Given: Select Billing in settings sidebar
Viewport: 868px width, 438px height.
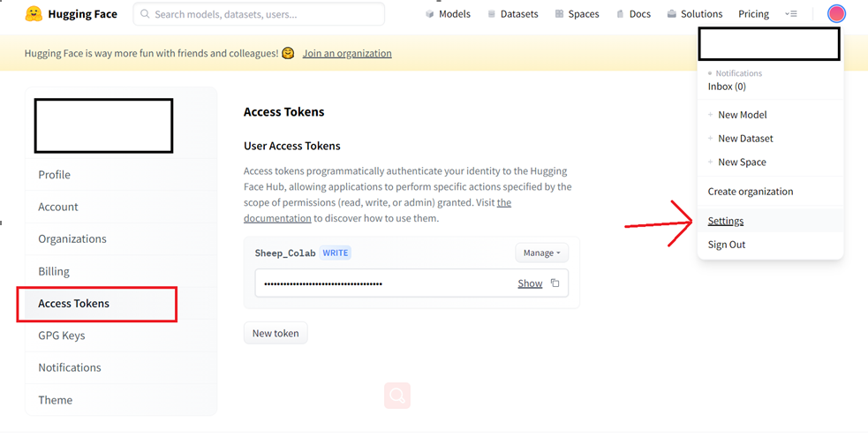Looking at the screenshot, I should tap(121, 271).
